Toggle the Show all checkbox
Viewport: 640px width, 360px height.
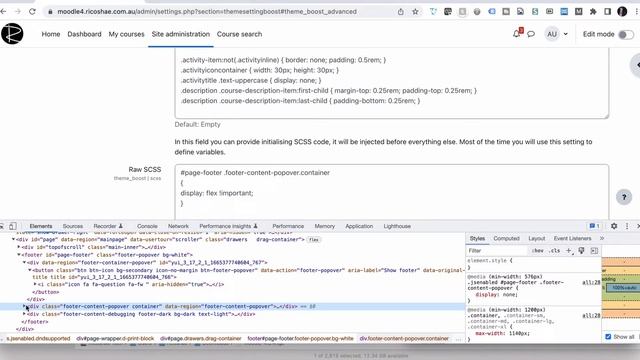click(x=608, y=337)
